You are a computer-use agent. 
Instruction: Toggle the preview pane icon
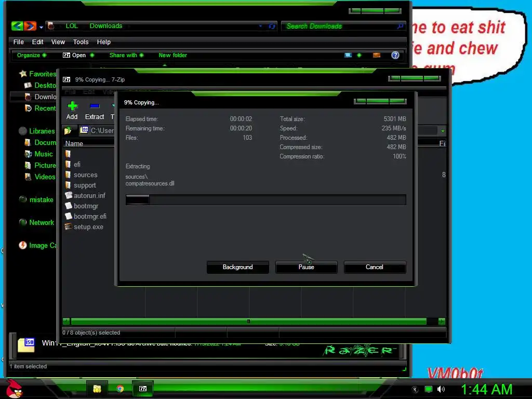(x=377, y=55)
